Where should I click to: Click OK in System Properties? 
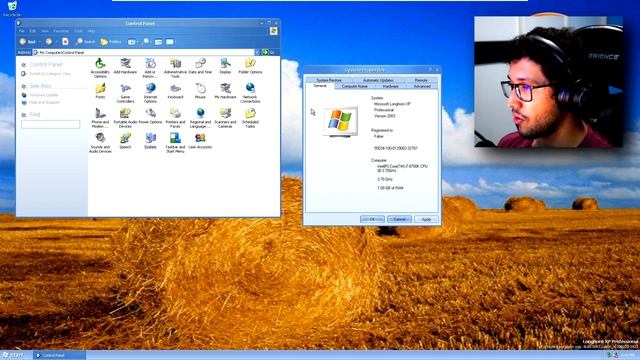372,219
